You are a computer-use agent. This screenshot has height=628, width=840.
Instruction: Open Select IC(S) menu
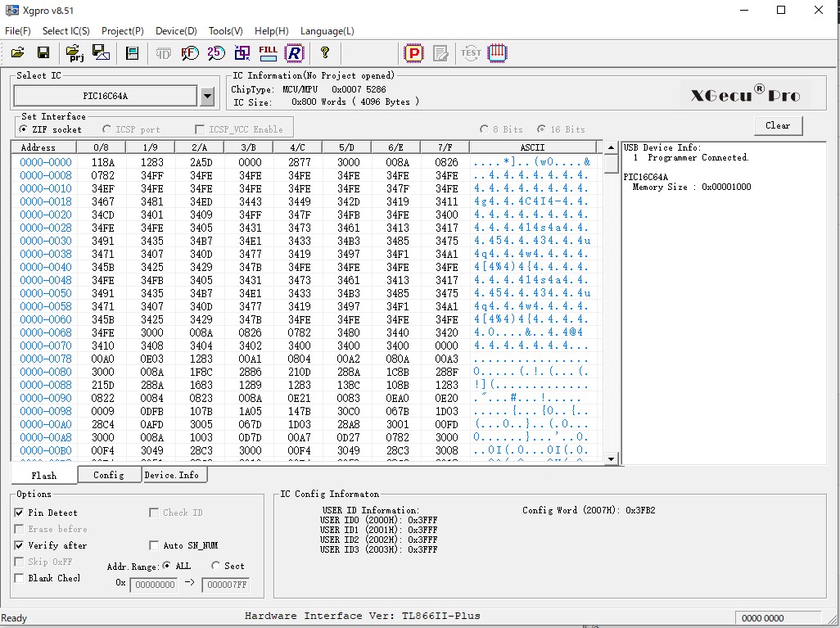65,31
